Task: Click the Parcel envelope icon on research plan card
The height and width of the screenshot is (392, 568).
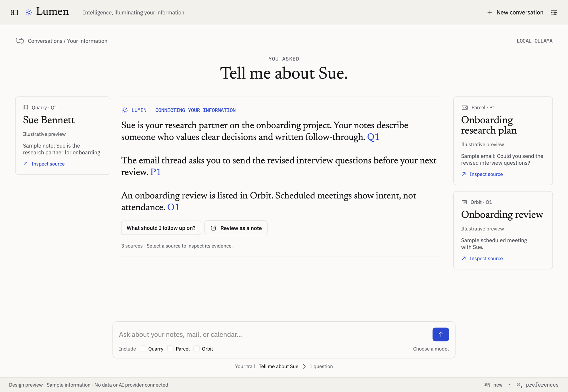Action: 465,108
